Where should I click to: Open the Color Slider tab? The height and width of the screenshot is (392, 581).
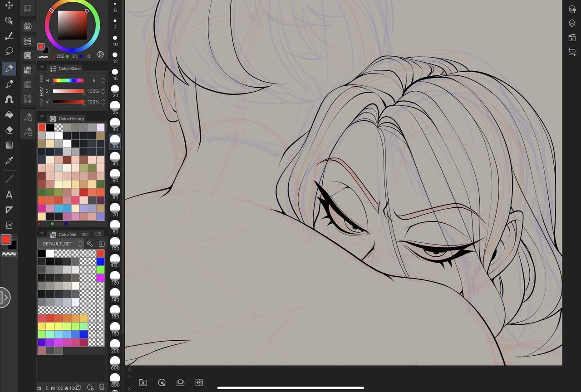coord(69,69)
